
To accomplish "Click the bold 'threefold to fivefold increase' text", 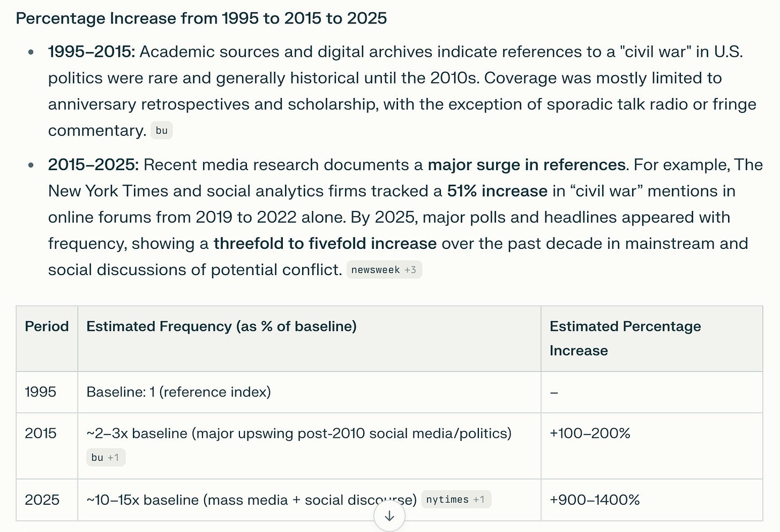I will 325,244.
